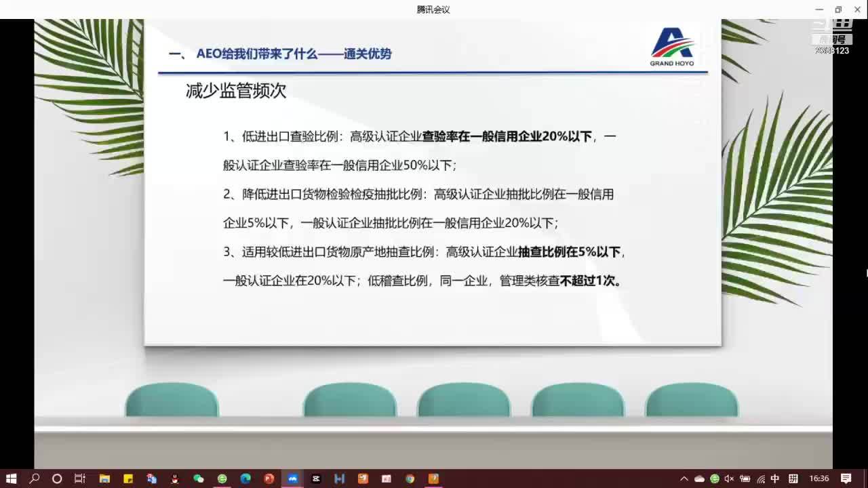Image resolution: width=868 pixels, height=488 pixels.
Task: Open the yellow Sticky Notes taskbar icon
Action: [x=128, y=479]
